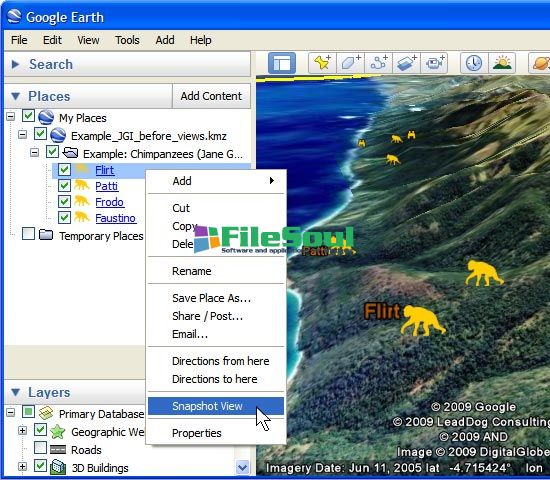Screen dimensions: 550x480
Task: Open the Tools menu
Action: pyautogui.click(x=127, y=40)
